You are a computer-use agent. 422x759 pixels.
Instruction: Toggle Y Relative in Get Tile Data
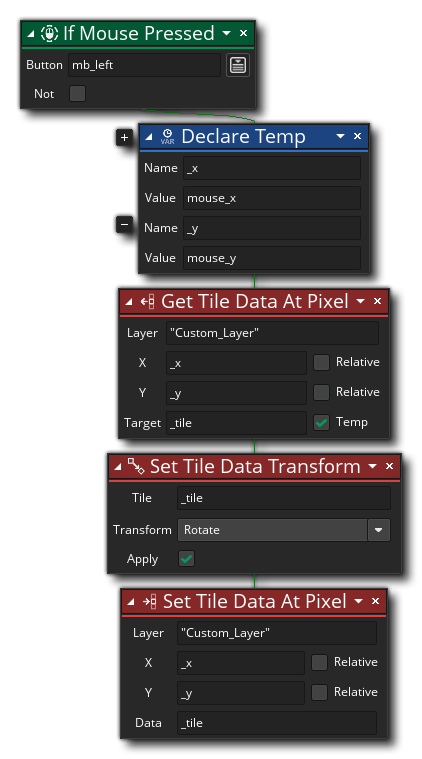coord(321,393)
